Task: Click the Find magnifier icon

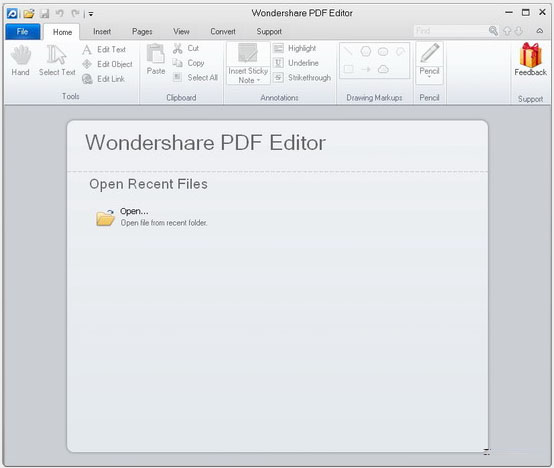Action: pos(493,31)
